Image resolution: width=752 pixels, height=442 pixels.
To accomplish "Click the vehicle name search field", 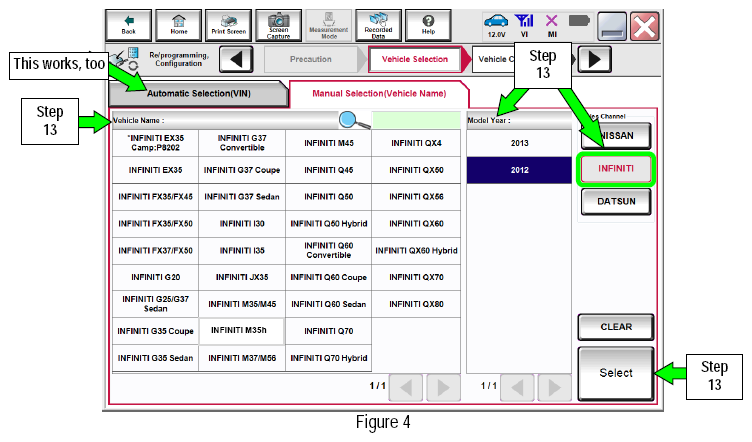I will tap(416, 120).
